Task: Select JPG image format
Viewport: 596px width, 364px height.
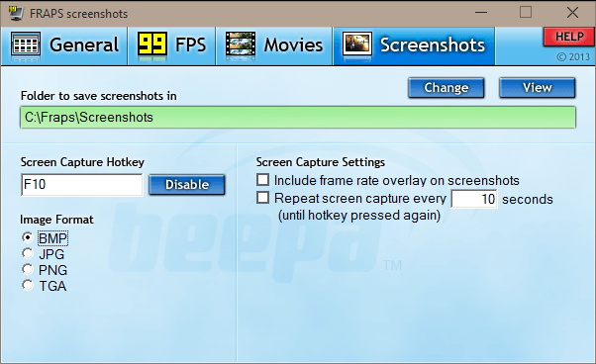Action: click(x=28, y=253)
